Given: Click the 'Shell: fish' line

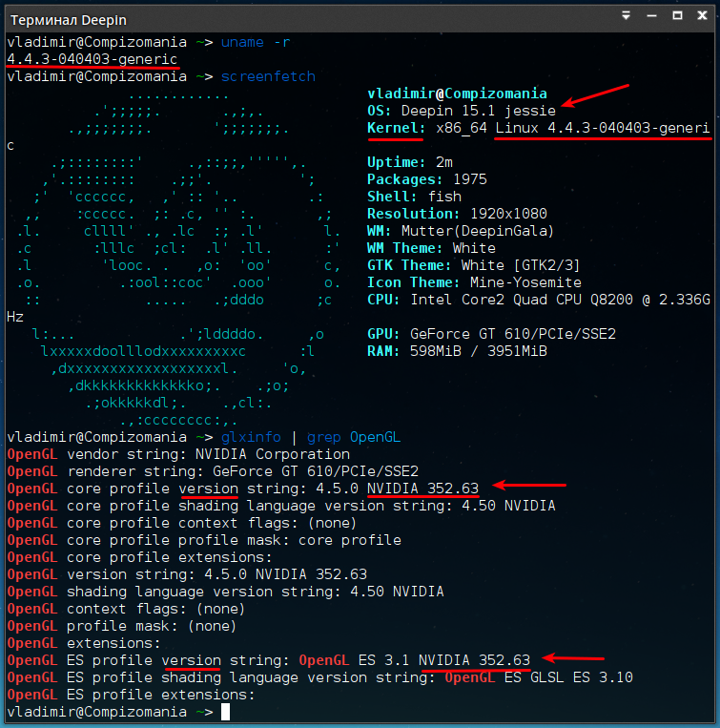Looking at the screenshot, I should (414, 197).
